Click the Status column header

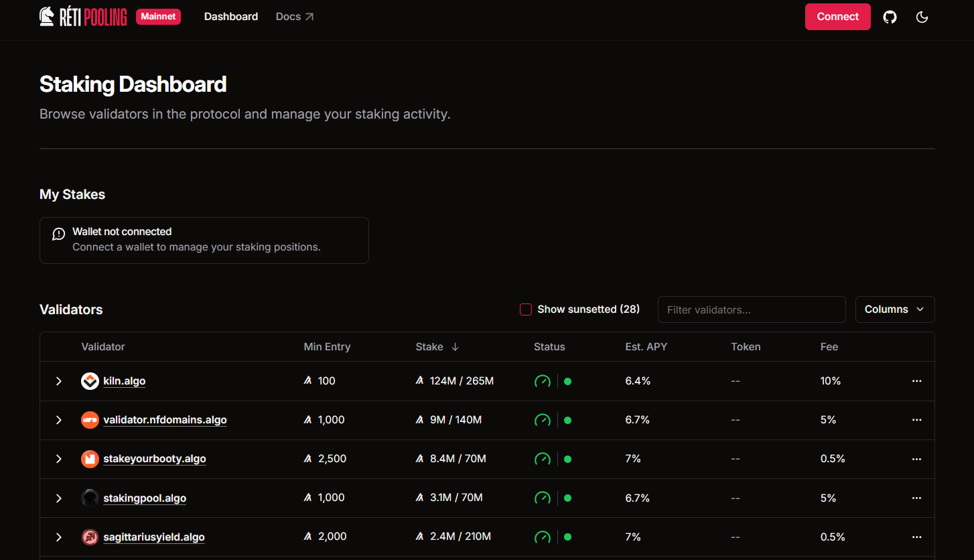[549, 347]
